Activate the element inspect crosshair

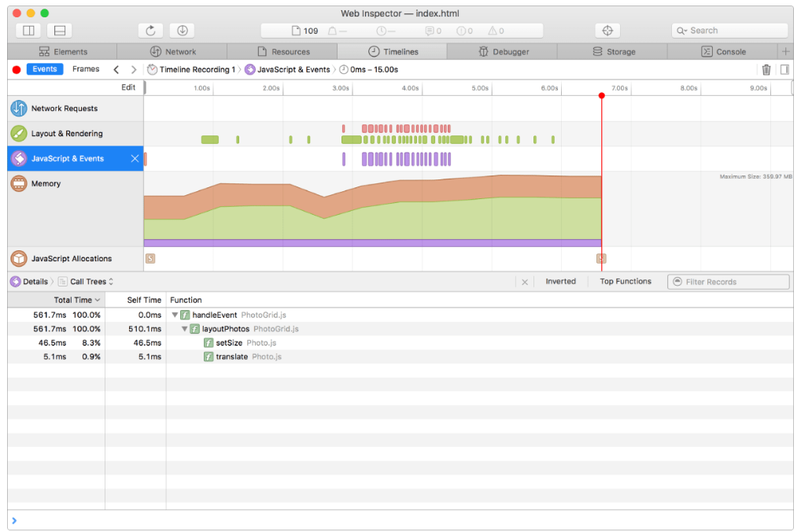607,31
